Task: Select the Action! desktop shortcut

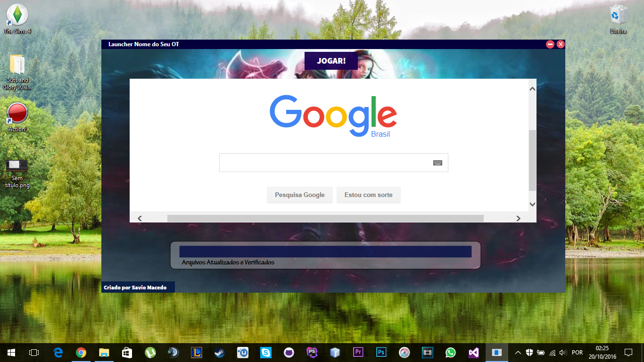Action: tap(17, 117)
